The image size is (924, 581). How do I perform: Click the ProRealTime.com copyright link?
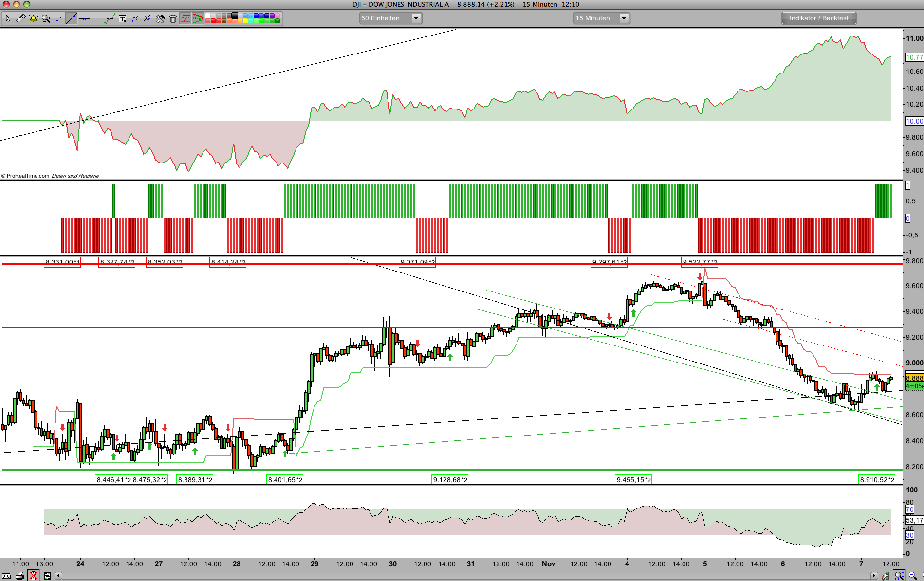pyautogui.click(x=25, y=176)
